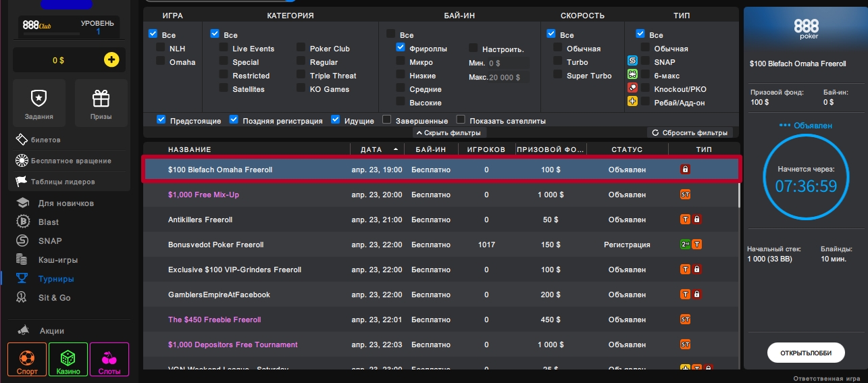Open the Задания shield icon tile
The width and height of the screenshot is (868, 383).
pyautogui.click(x=39, y=103)
